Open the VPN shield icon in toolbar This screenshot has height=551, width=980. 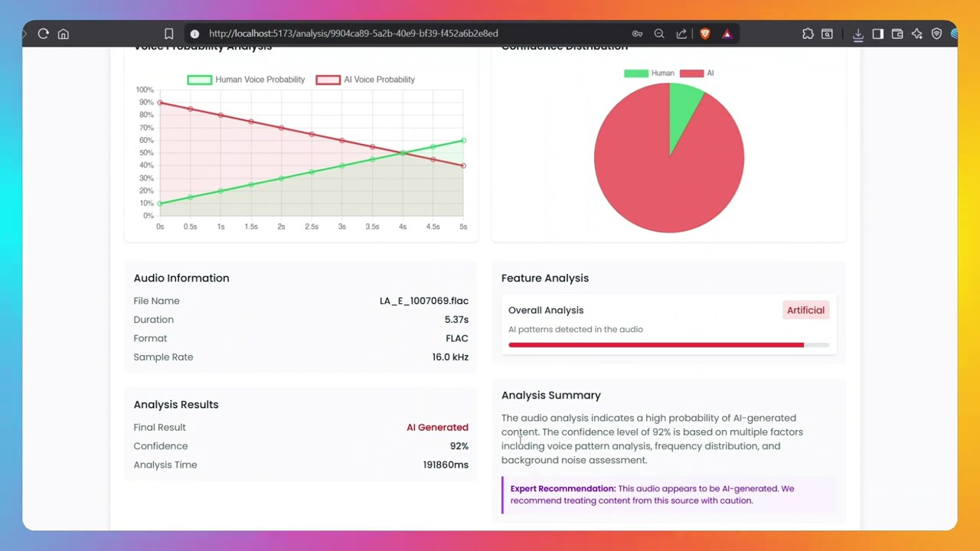tap(936, 34)
